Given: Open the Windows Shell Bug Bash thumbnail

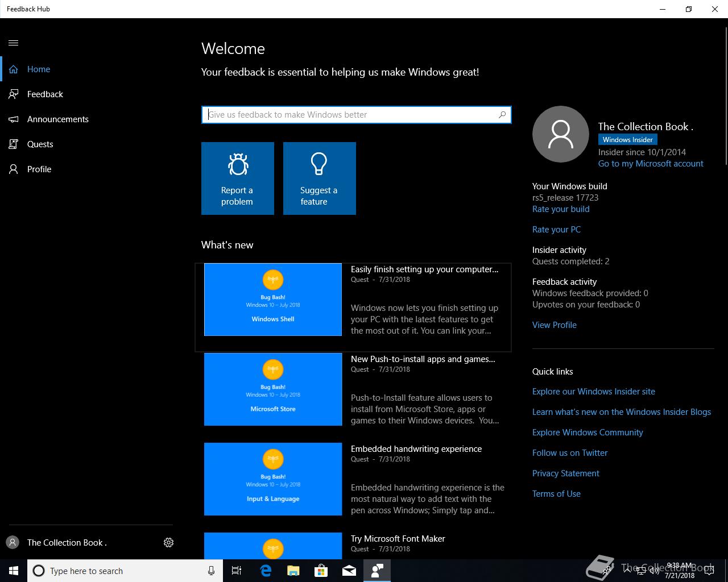Looking at the screenshot, I should (x=273, y=300).
